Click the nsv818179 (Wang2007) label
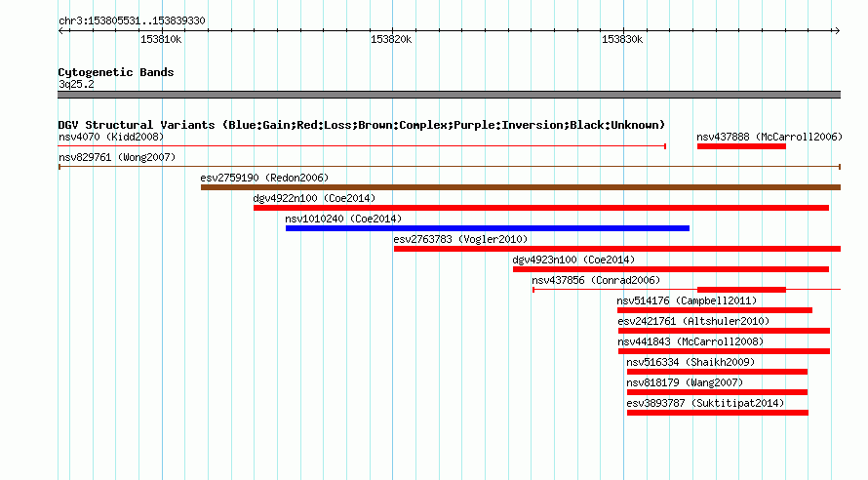Image resolution: width=868 pixels, height=480 pixels. [x=685, y=382]
